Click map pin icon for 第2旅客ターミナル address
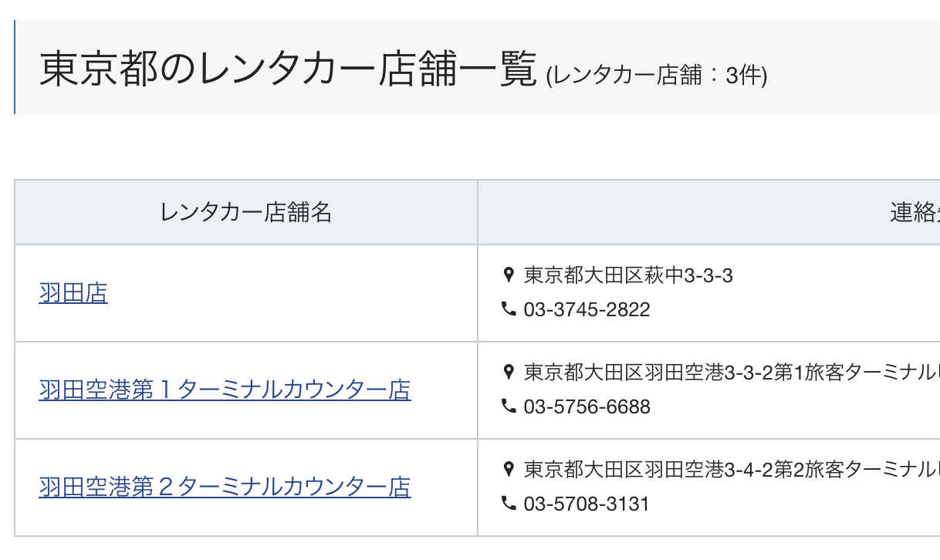 [508, 468]
